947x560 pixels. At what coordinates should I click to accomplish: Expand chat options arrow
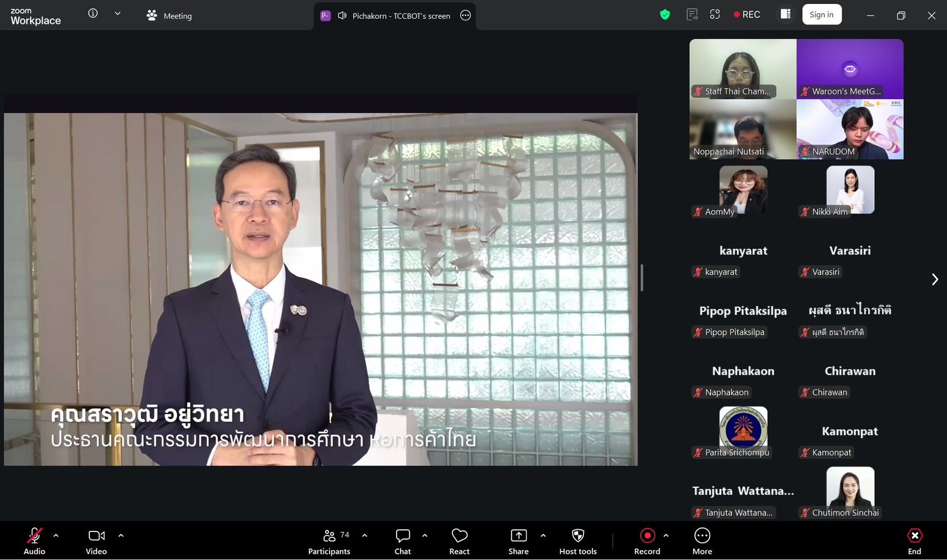point(425,536)
